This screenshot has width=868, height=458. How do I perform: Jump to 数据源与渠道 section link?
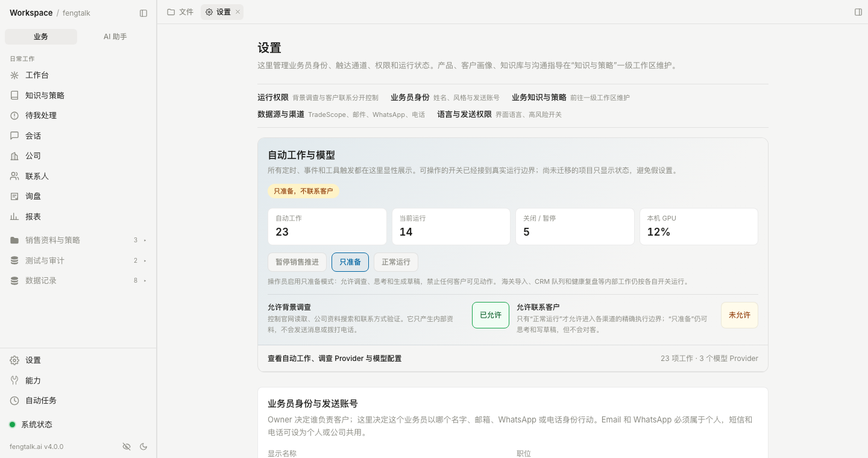coord(341,114)
